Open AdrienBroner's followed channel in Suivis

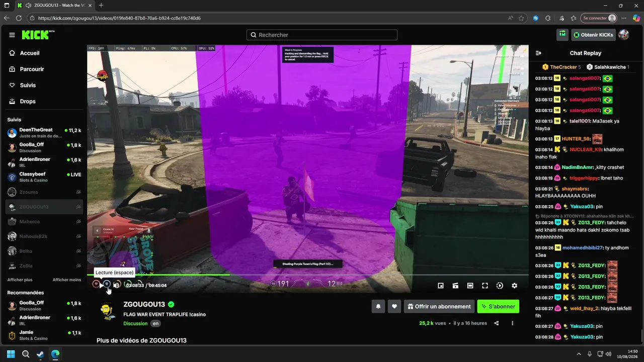[x=44, y=162]
